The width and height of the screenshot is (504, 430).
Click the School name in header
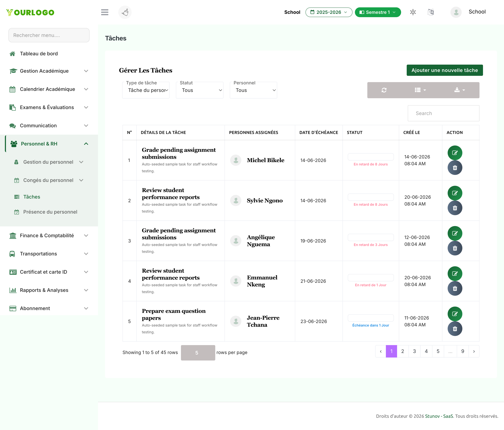477,12
